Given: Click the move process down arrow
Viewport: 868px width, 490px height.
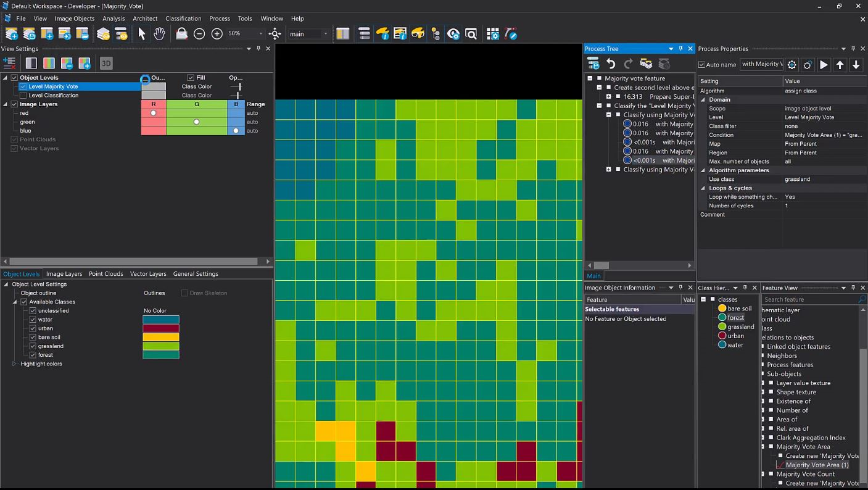Looking at the screenshot, I should click(856, 65).
